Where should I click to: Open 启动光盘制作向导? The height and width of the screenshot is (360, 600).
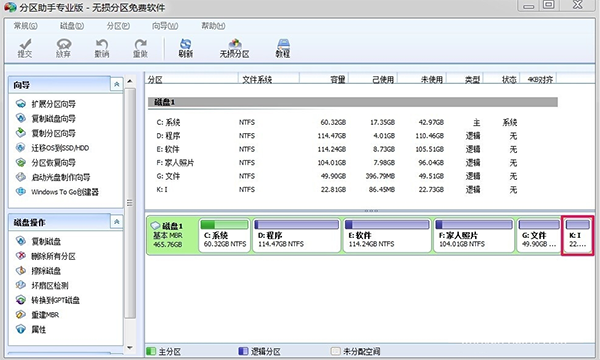tap(53, 177)
